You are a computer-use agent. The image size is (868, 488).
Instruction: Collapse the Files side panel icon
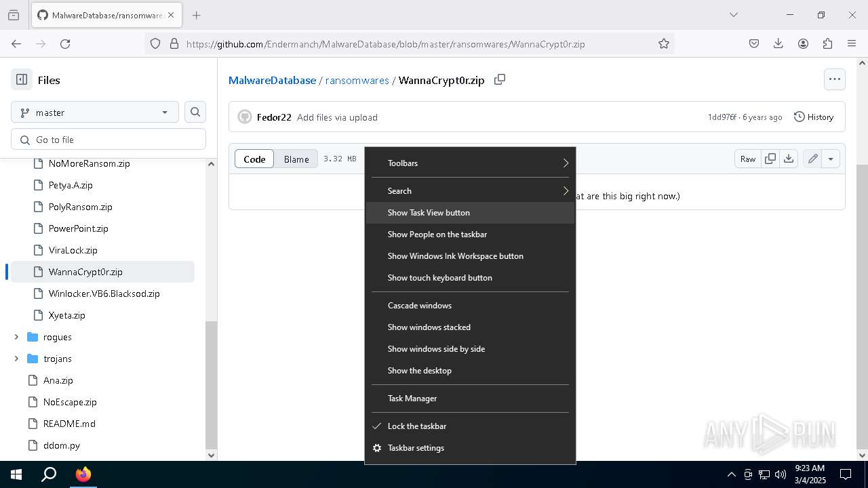click(x=22, y=79)
